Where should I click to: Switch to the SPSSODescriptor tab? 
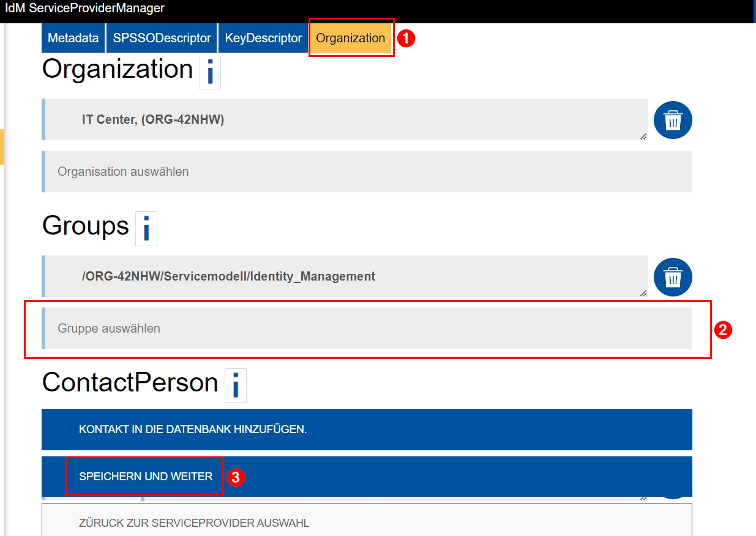[161, 37]
